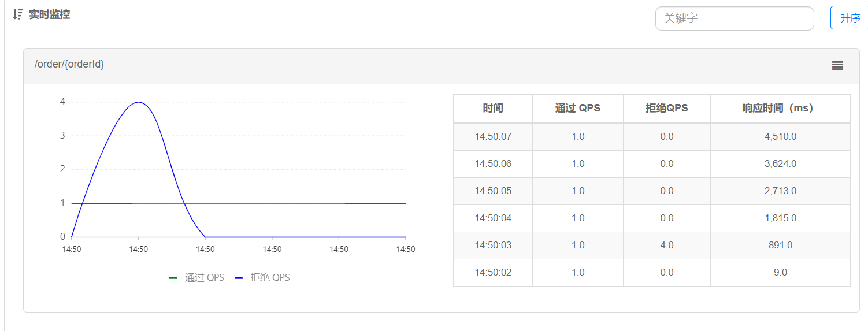Click the /order/{orderId} resource title
Viewport: 868px width, 331px height.
coord(69,64)
